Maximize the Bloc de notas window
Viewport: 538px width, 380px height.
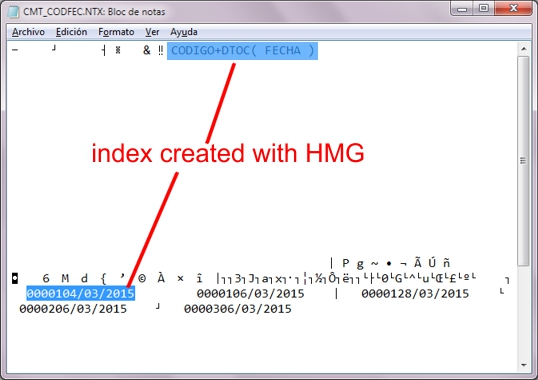click(484, 8)
